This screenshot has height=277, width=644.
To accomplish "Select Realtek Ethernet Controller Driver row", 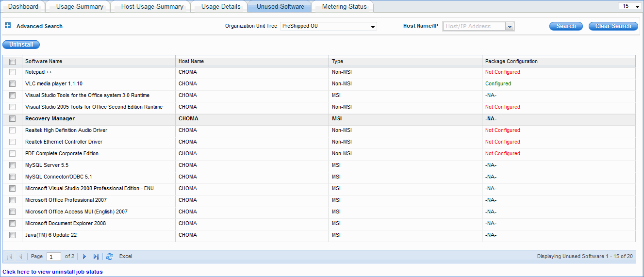I will [x=319, y=142].
